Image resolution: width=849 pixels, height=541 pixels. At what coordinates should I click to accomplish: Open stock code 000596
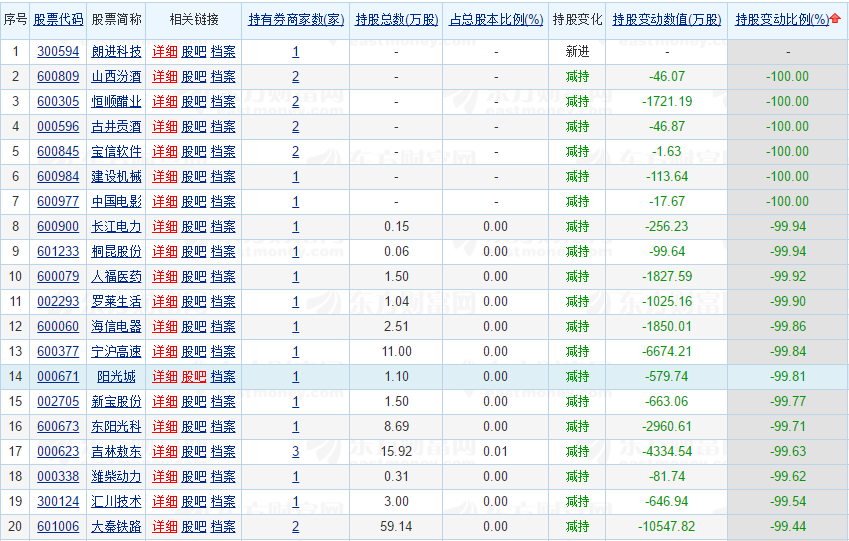[58, 126]
